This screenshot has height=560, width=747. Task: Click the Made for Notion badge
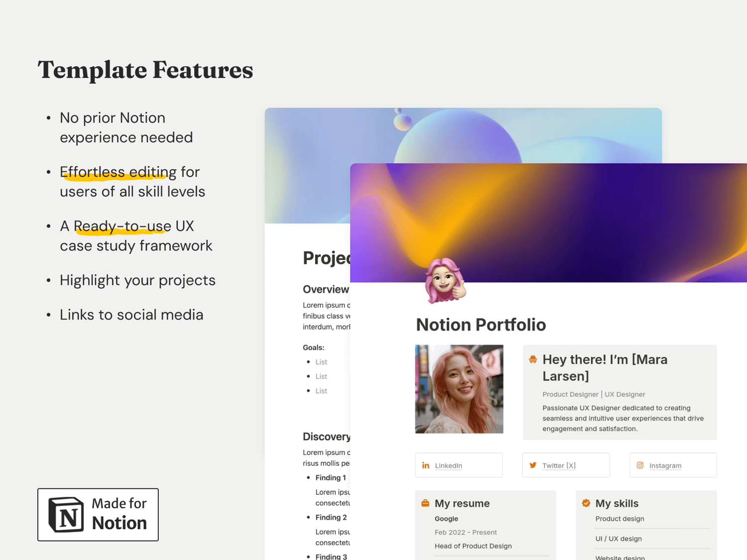(x=98, y=515)
